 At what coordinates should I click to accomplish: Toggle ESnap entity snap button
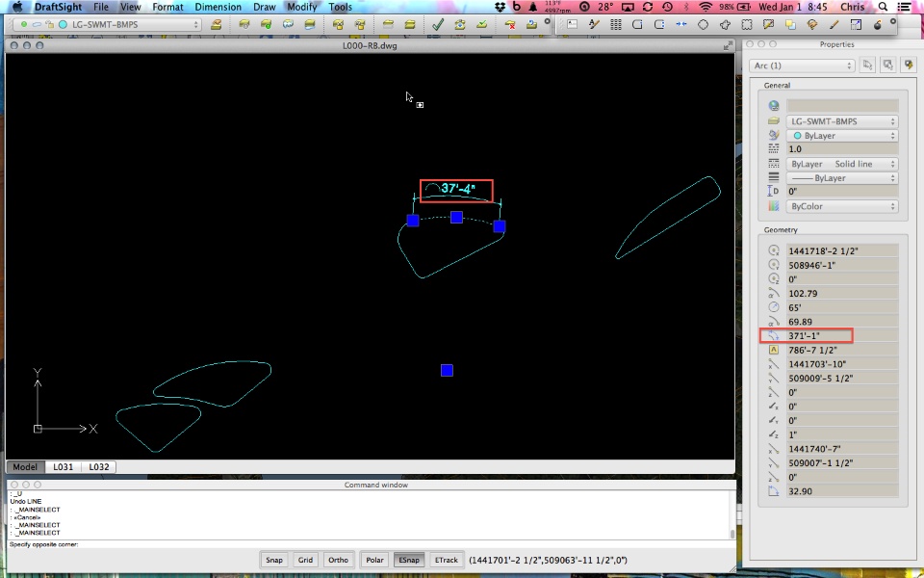click(x=409, y=560)
